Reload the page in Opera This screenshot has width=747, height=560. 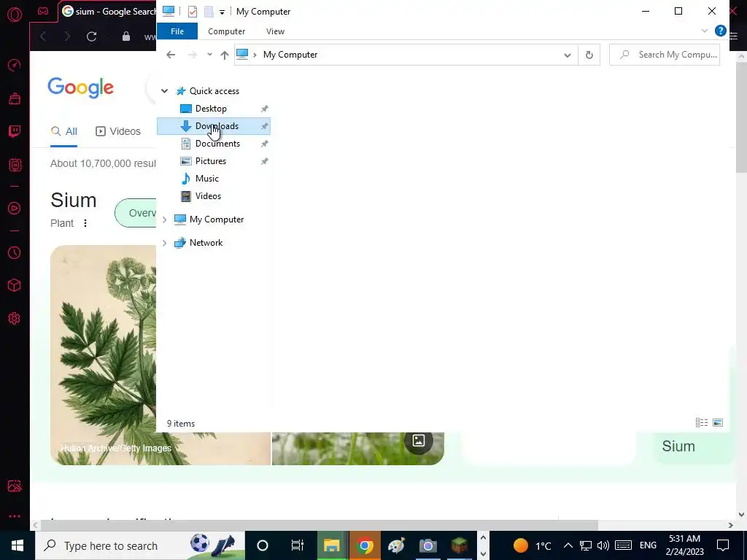[91, 36]
